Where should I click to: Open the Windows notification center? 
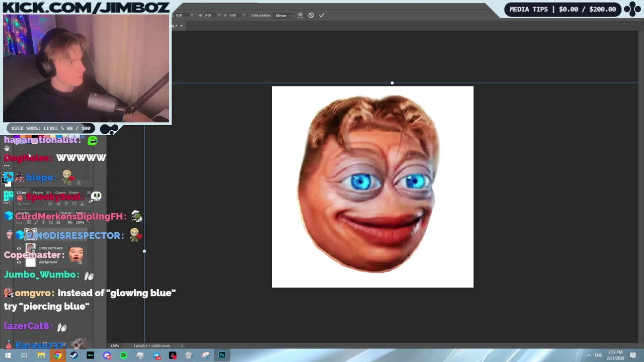coord(633,355)
